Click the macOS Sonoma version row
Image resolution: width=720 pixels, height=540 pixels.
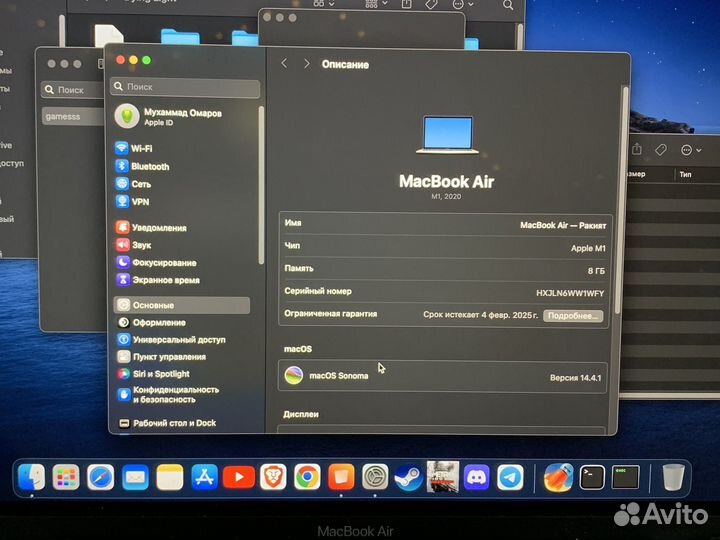coord(442,377)
